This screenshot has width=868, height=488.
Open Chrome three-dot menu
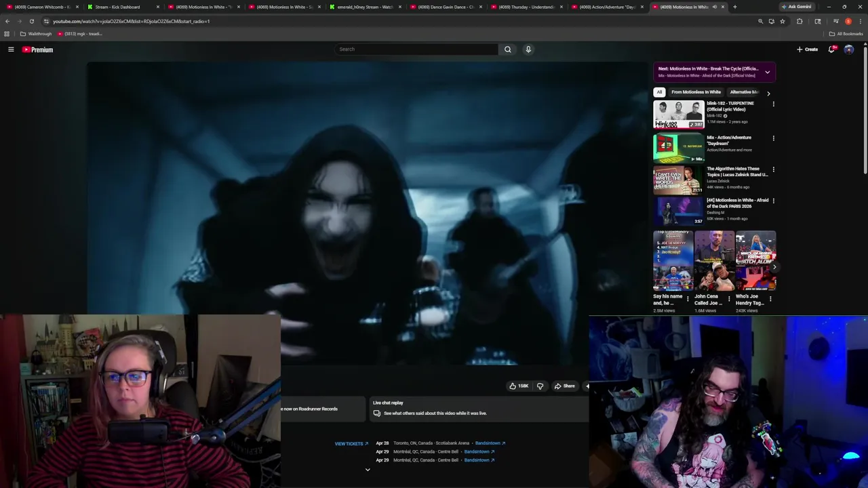861,21
